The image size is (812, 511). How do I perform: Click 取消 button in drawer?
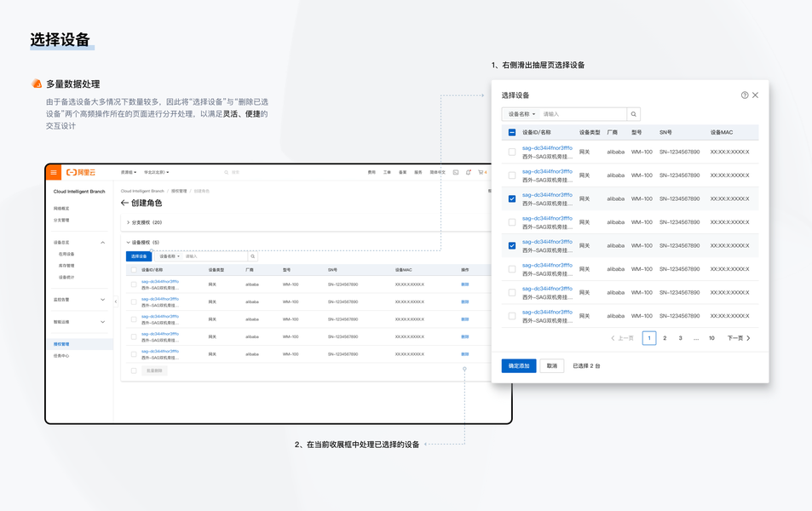pyautogui.click(x=552, y=366)
